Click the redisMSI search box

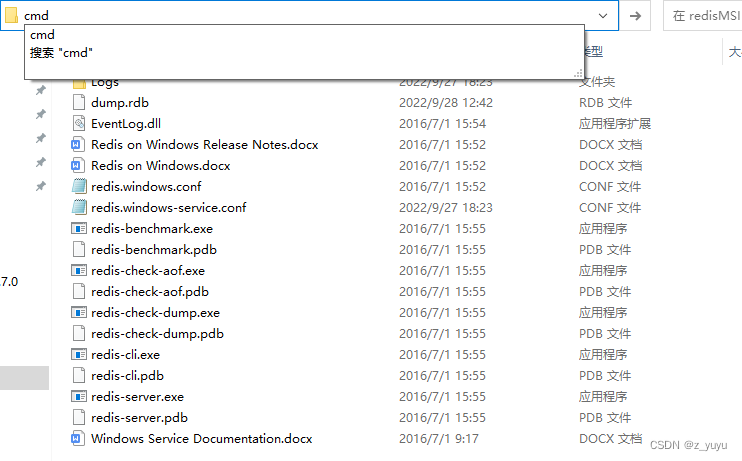(703, 16)
